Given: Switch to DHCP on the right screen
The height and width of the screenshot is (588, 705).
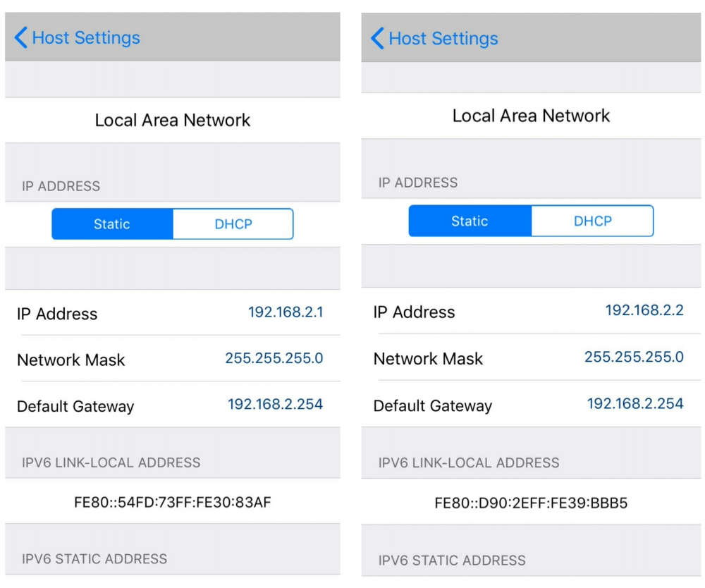Looking at the screenshot, I should [592, 221].
